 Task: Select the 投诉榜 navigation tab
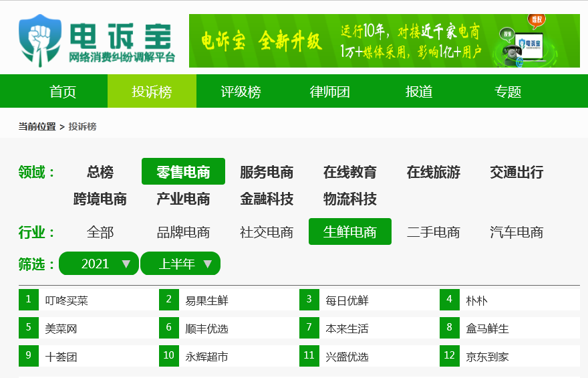[x=152, y=92]
